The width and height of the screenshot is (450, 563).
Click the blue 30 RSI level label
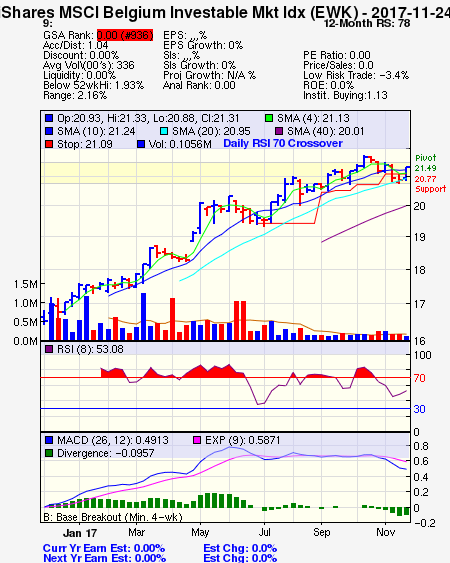click(419, 409)
